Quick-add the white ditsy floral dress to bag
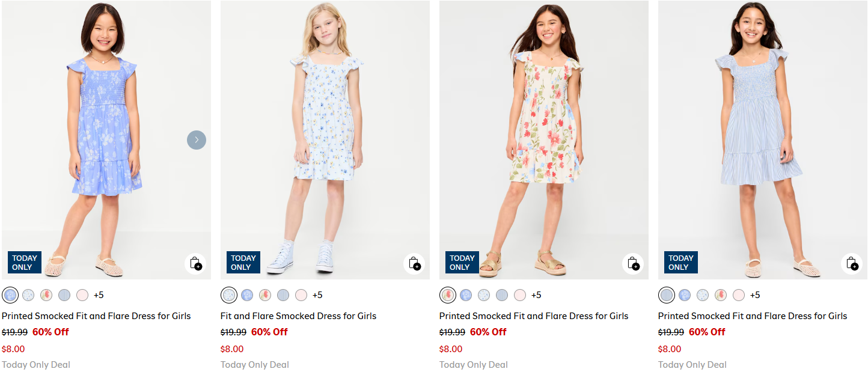 coord(414,263)
